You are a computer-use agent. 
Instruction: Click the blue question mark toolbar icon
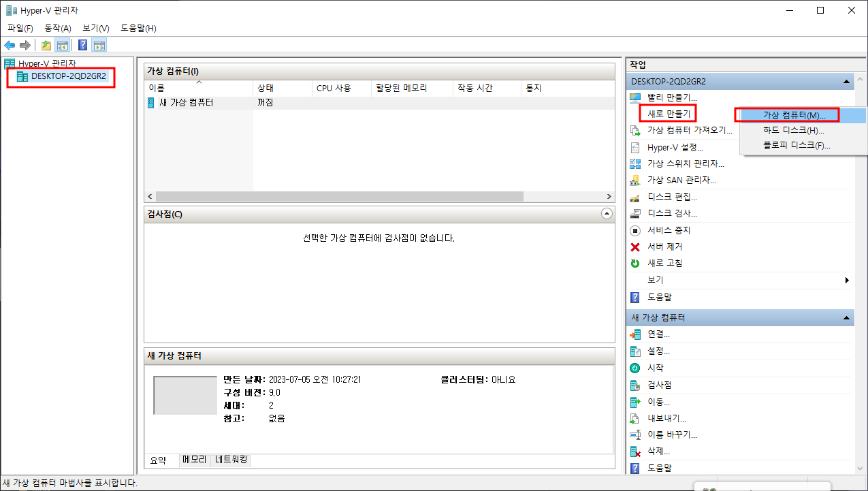click(x=83, y=46)
